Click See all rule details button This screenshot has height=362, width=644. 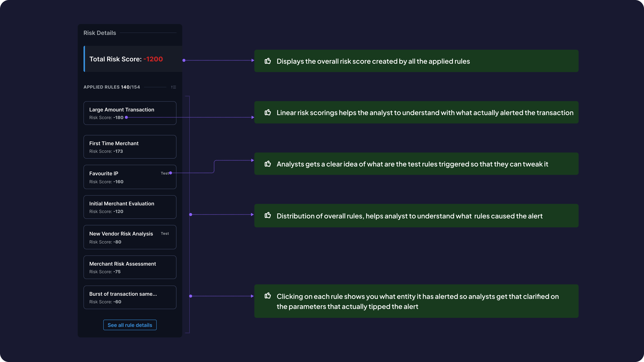130,325
